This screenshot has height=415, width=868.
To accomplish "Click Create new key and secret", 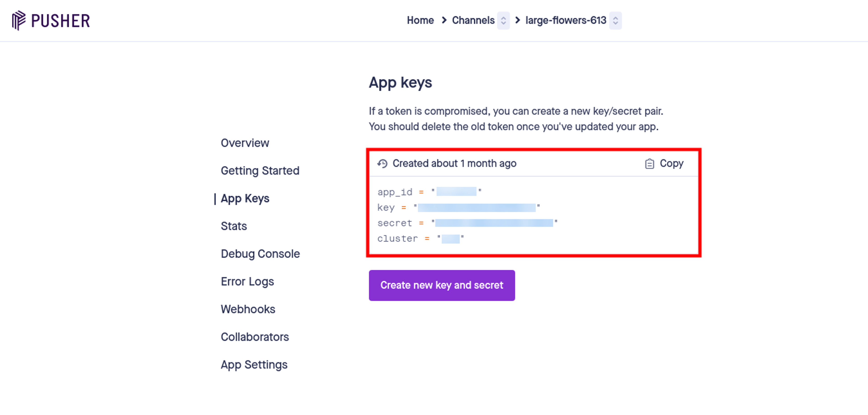I will pos(442,285).
